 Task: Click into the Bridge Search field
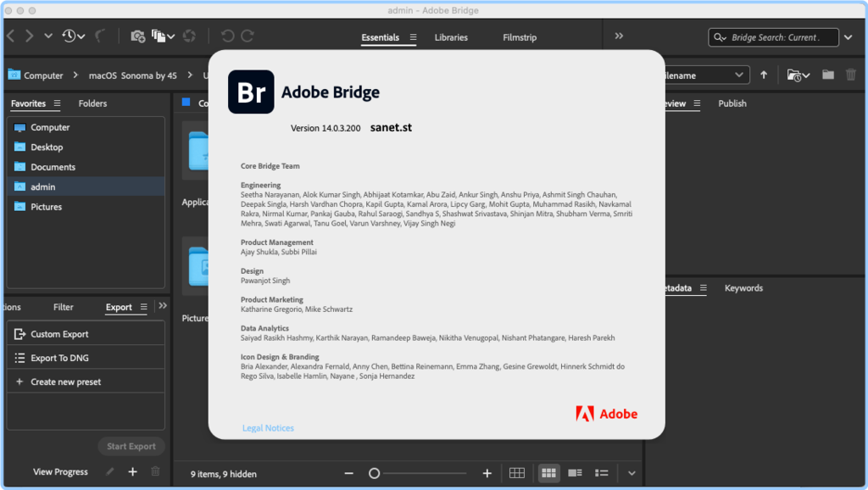(773, 37)
